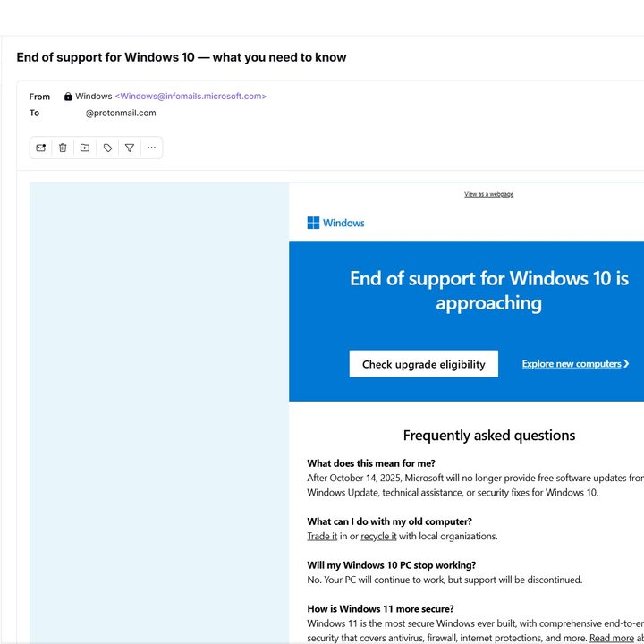
Task: Click the Check upgrade eligibility button
Action: [x=423, y=364]
